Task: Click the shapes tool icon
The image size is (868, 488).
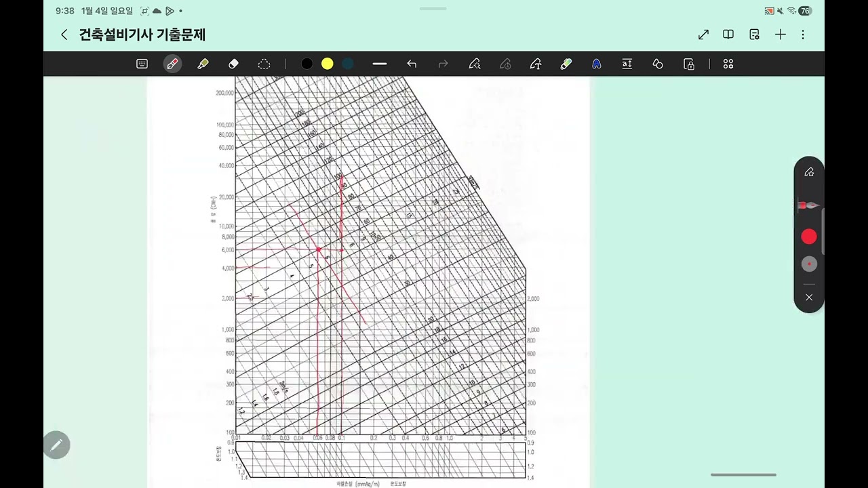Action: (x=658, y=64)
